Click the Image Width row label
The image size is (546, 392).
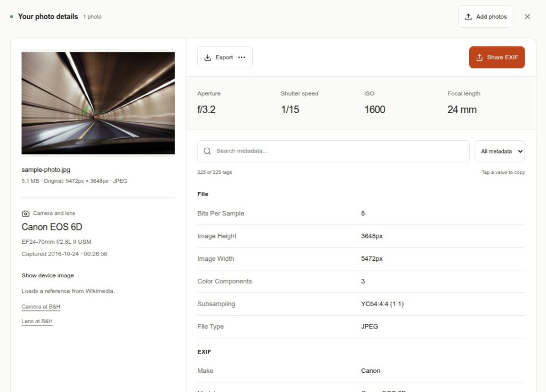click(215, 259)
